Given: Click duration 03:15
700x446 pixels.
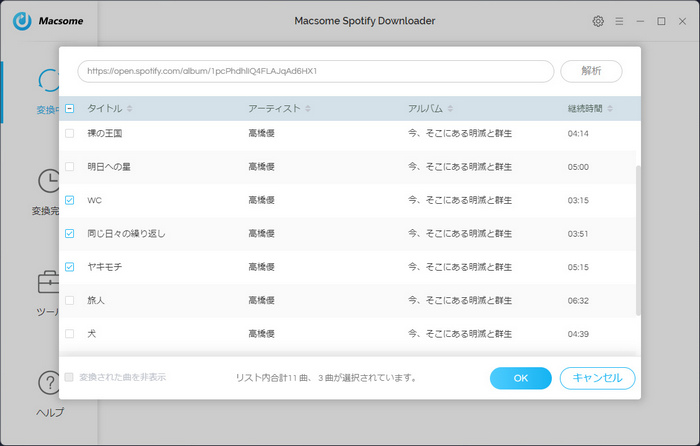Looking at the screenshot, I should (578, 200).
